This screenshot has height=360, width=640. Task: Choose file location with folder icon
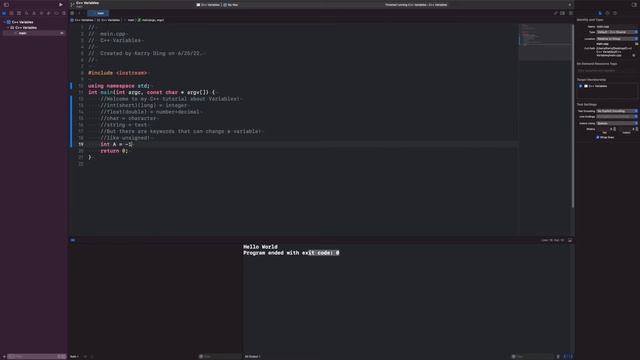636,44
